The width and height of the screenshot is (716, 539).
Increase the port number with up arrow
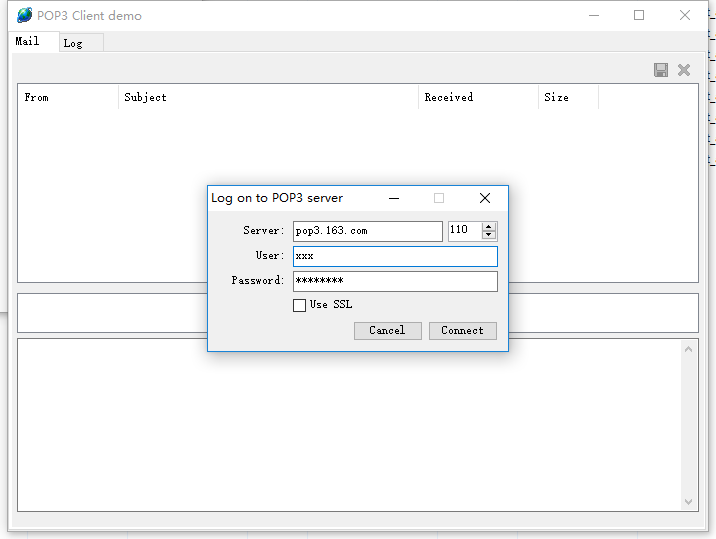coord(489,227)
